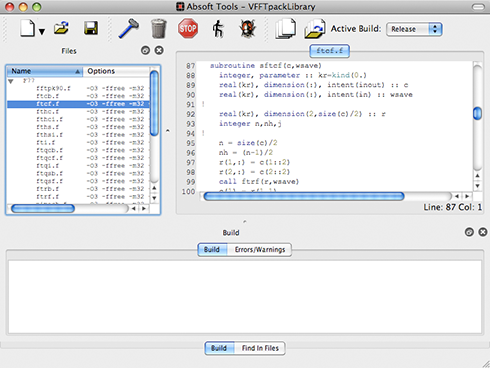Click the file list horizontal scrollbar thumb

[43, 209]
